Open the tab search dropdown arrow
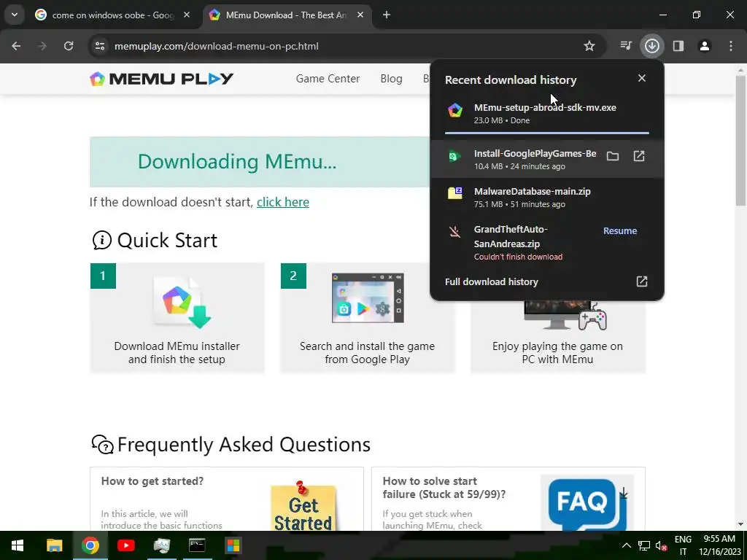The height and width of the screenshot is (560, 747). (x=15, y=15)
